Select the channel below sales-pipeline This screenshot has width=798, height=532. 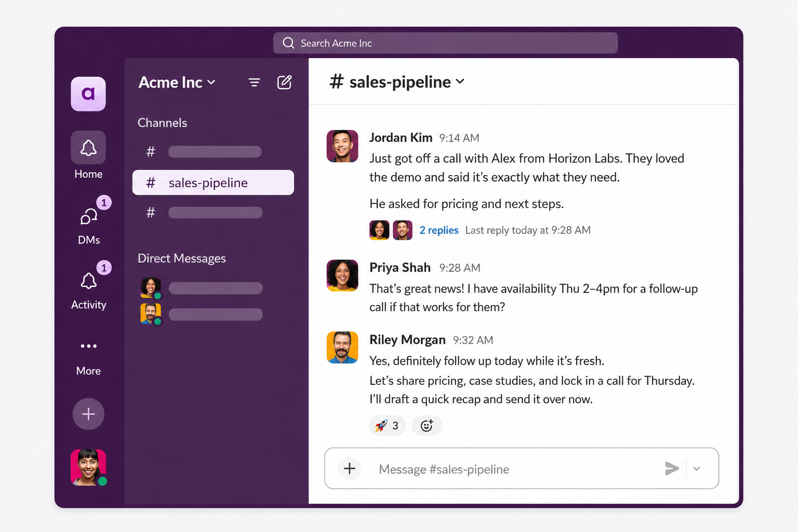pyautogui.click(x=213, y=212)
